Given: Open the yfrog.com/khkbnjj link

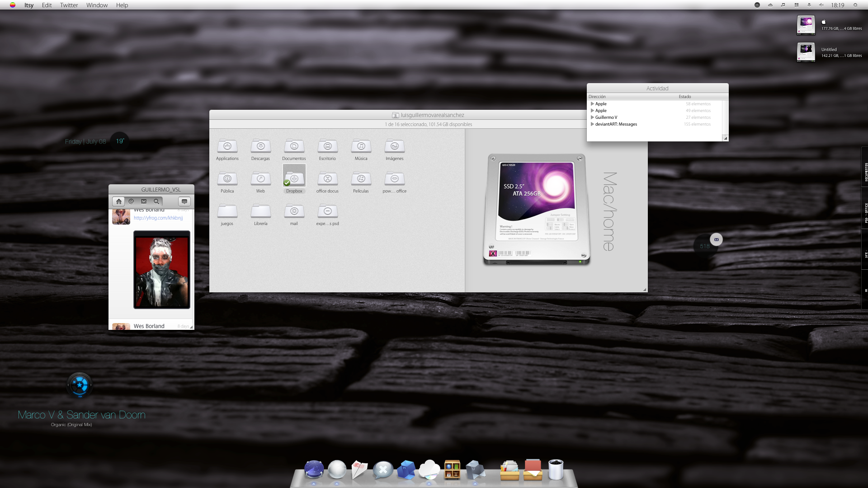Looking at the screenshot, I should [x=158, y=218].
